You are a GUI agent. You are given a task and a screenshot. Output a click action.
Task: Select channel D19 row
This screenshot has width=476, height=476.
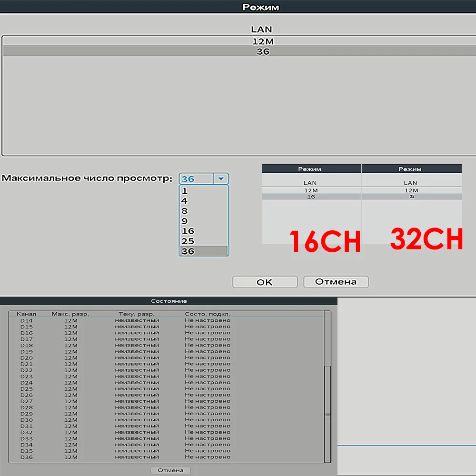point(166,352)
